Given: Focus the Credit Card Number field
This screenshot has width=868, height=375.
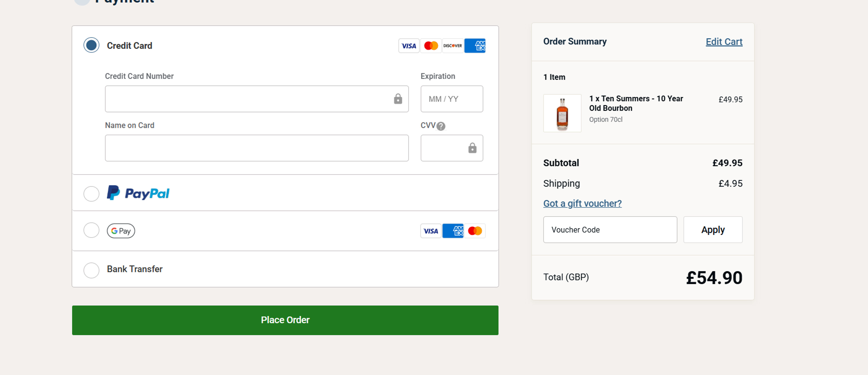Looking at the screenshot, I should (257, 99).
